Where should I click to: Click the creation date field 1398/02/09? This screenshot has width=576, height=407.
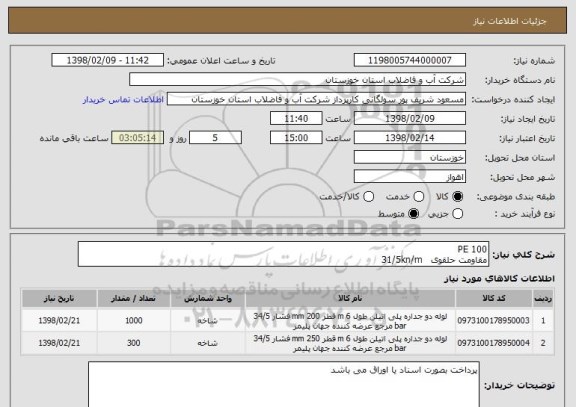(x=410, y=118)
